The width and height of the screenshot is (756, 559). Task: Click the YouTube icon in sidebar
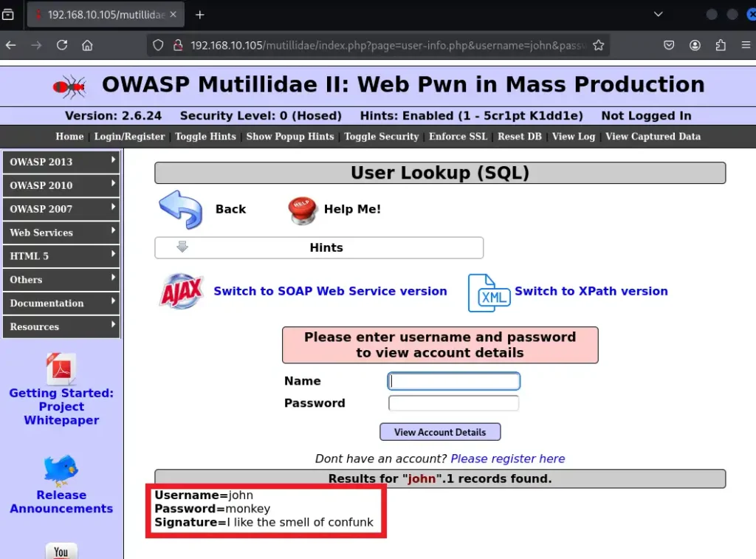pos(61,551)
